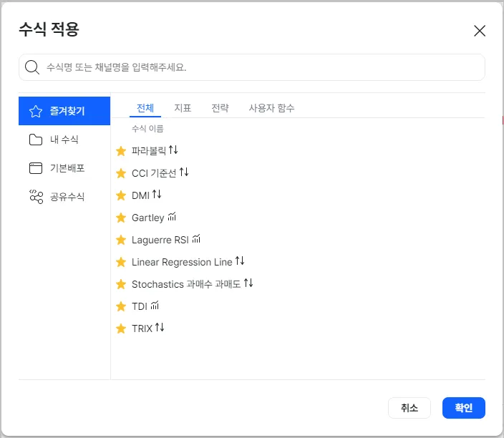
Task: Open the 기본배포 sidebar section
Action: tap(64, 168)
